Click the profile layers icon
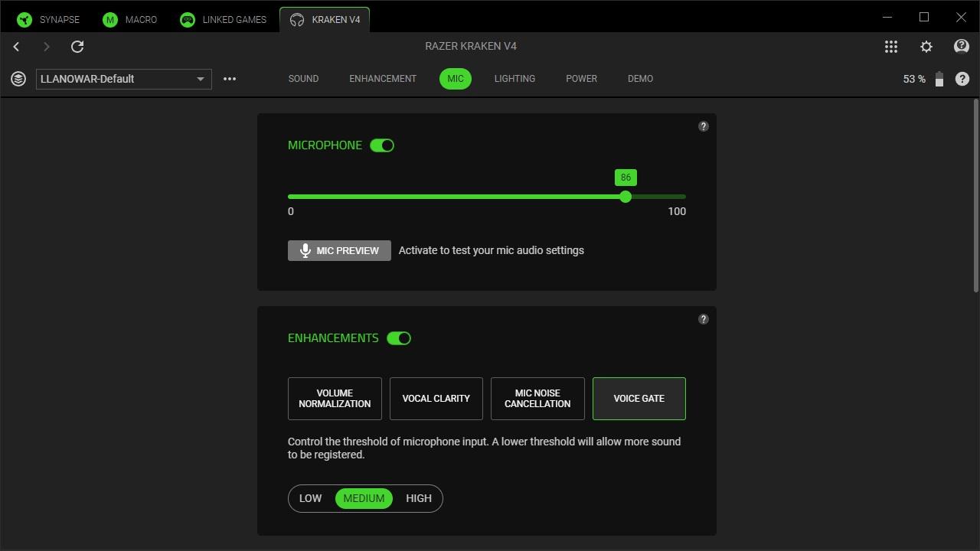Viewport: 980px width, 551px height. coord(18,79)
